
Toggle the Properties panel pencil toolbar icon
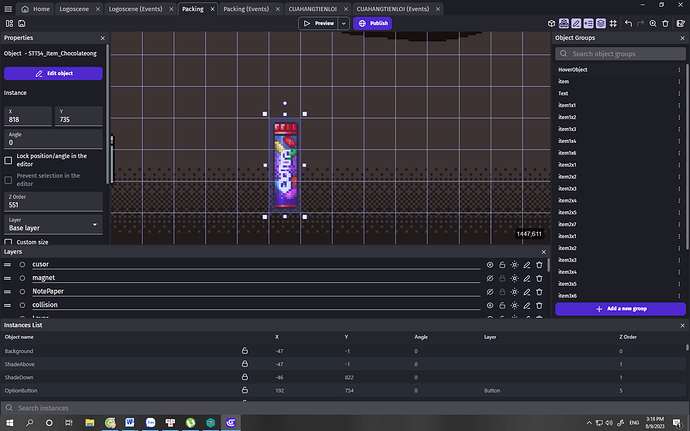point(576,23)
